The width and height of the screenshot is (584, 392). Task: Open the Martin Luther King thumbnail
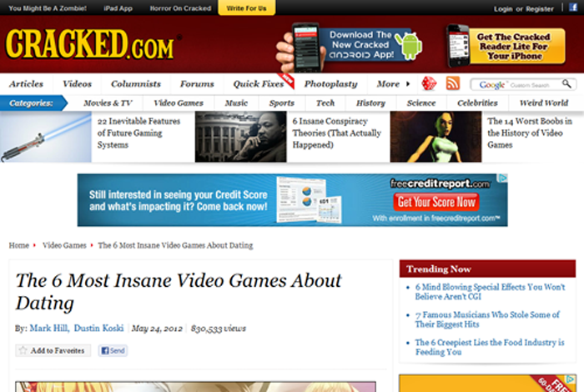click(x=240, y=137)
